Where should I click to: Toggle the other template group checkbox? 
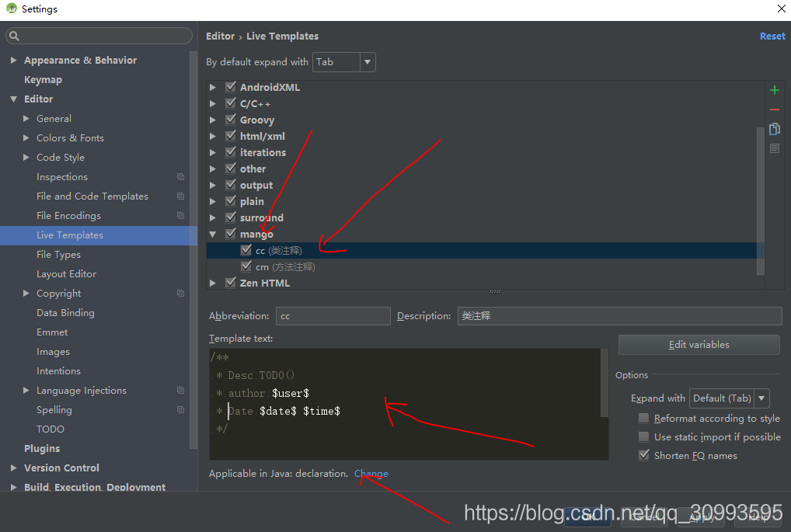pyautogui.click(x=231, y=169)
